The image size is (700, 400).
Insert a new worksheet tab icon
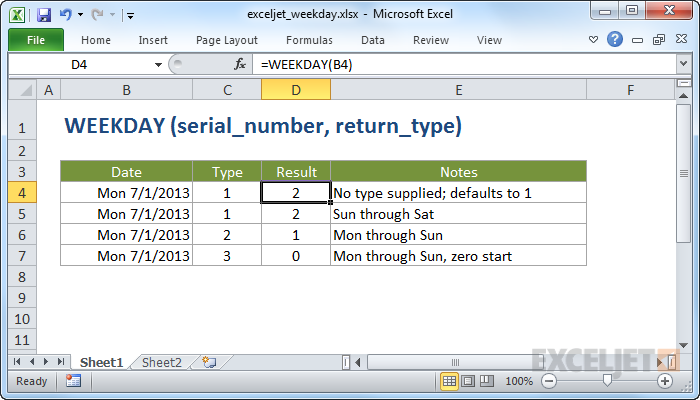click(x=209, y=362)
